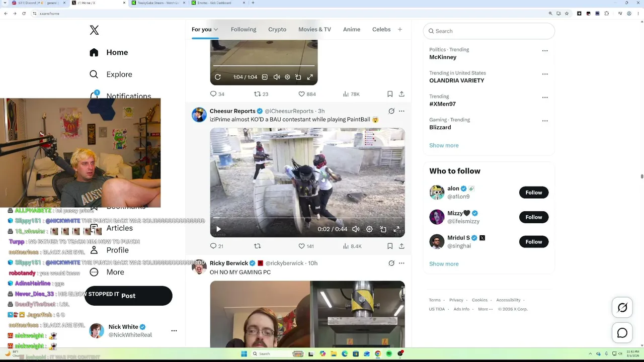Open the floating Messages chat button

[x=622, y=333]
